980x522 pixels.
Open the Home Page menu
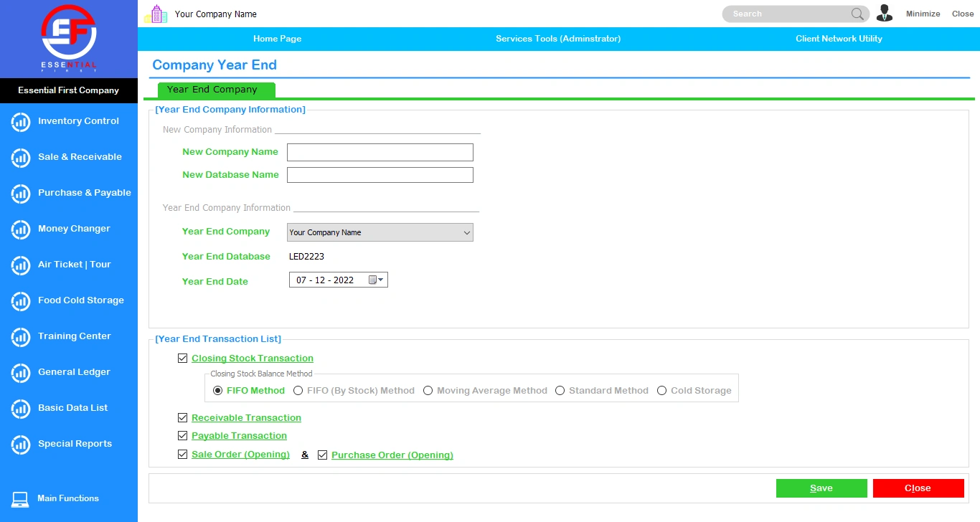click(x=277, y=39)
